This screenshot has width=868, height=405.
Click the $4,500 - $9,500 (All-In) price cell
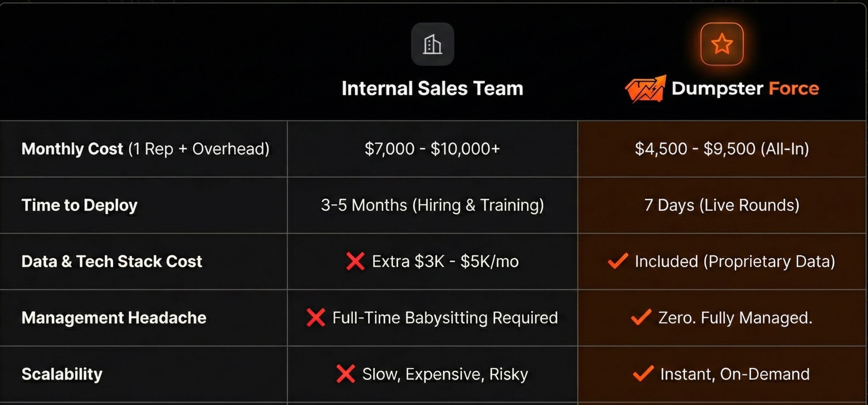click(x=722, y=149)
